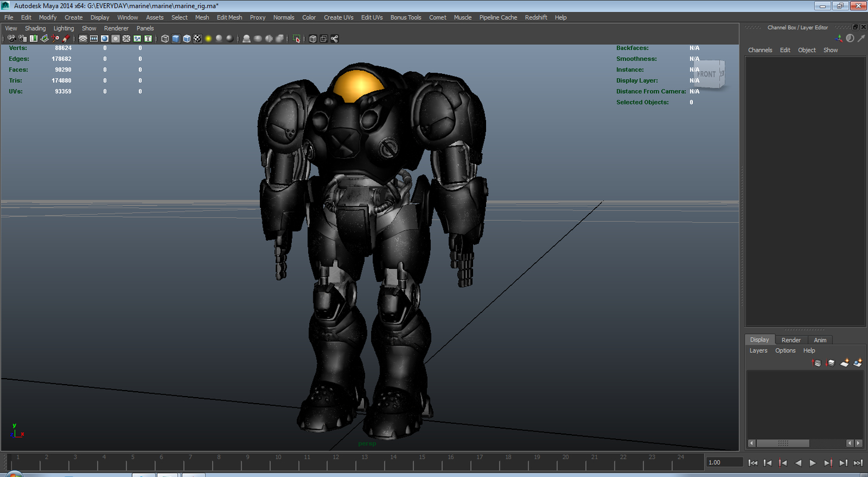The width and height of the screenshot is (868, 477).
Task: Open the Shading panel menu
Action: [35, 28]
